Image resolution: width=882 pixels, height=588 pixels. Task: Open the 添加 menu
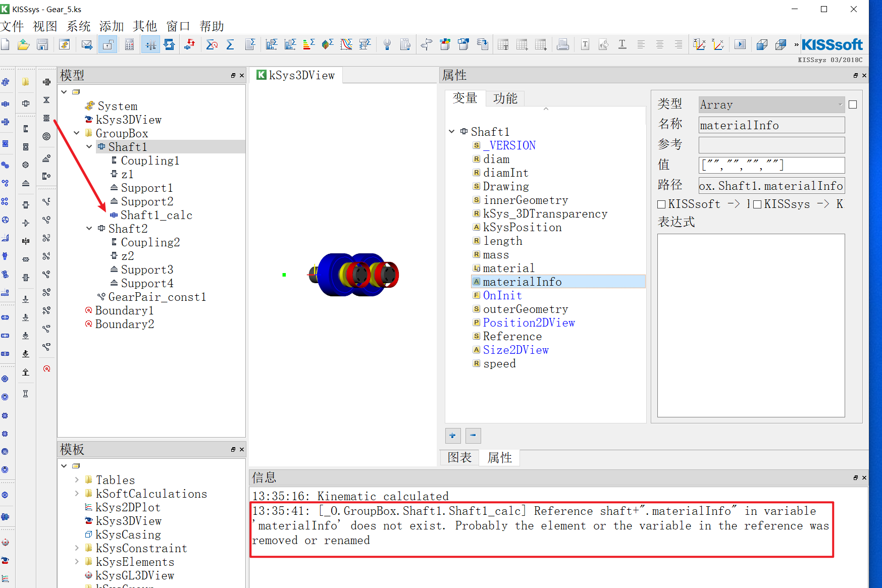[x=112, y=26]
